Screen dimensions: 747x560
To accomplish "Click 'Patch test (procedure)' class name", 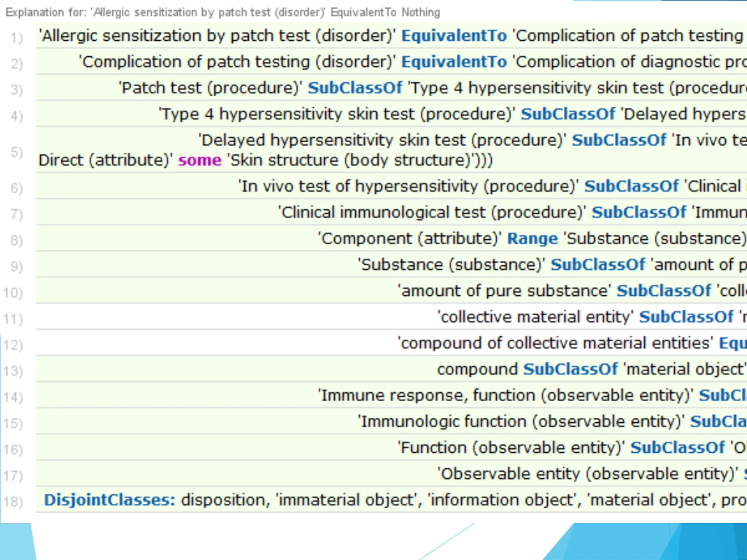I will coord(210,88).
